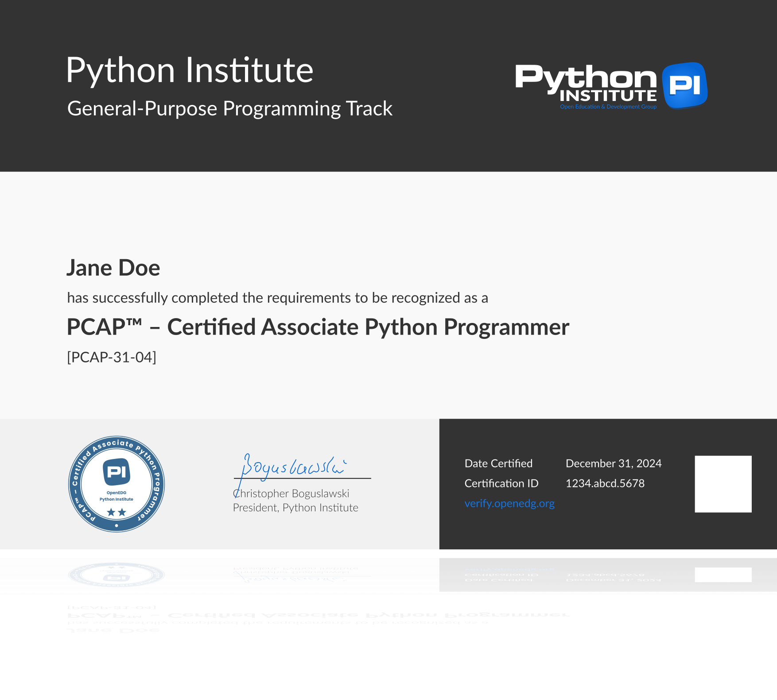The image size is (777, 700).
Task: Select the name "Jane Doe"
Action: click(113, 268)
